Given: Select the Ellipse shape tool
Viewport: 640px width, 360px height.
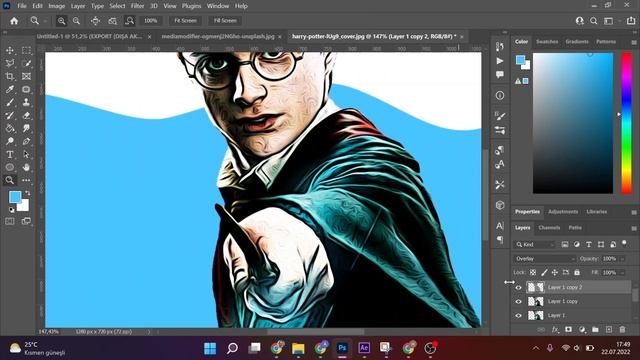Looking at the screenshot, I should pos(10,167).
